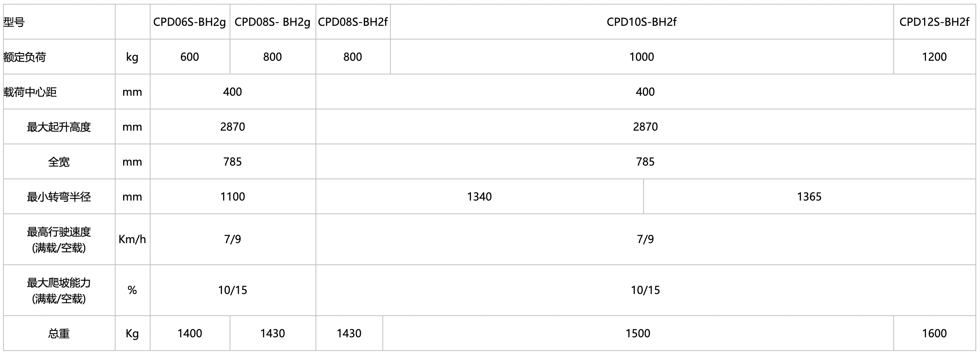Select the 1100 turning radius cell

point(232,197)
